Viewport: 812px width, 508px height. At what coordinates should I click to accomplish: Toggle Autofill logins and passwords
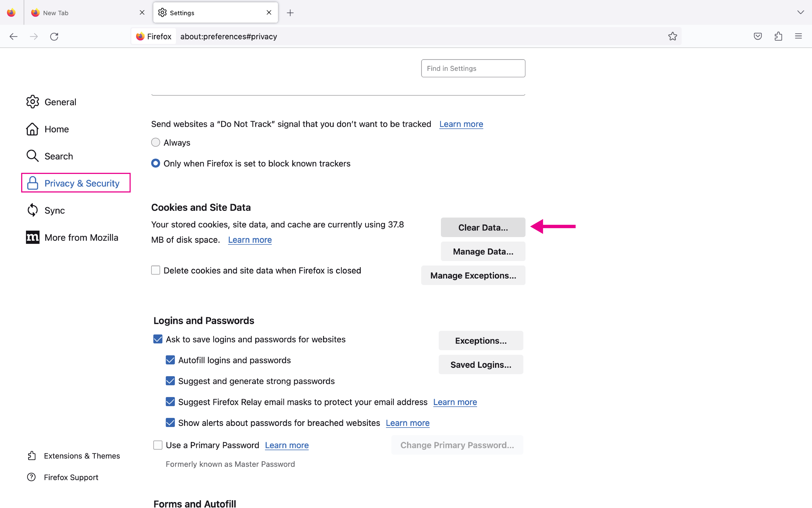coord(170,360)
